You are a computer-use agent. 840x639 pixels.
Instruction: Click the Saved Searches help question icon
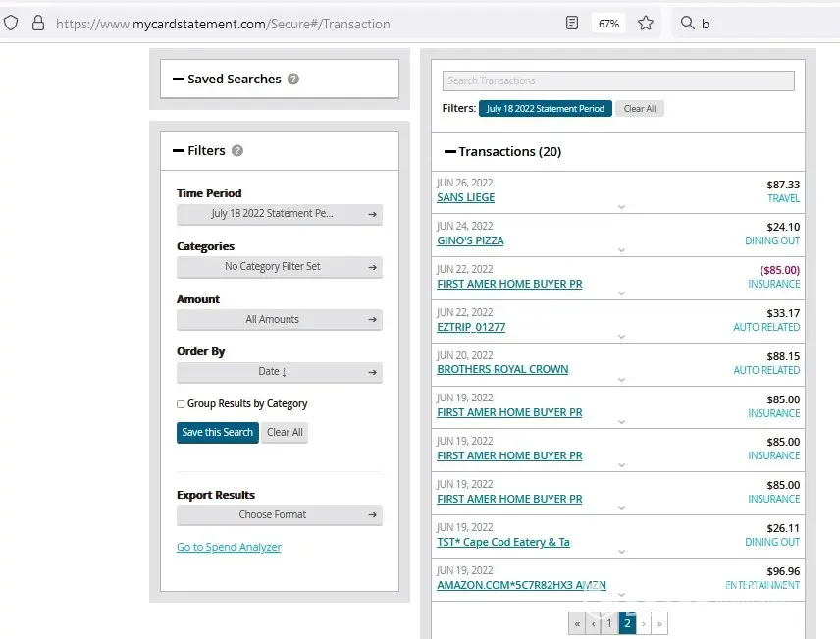(x=293, y=80)
